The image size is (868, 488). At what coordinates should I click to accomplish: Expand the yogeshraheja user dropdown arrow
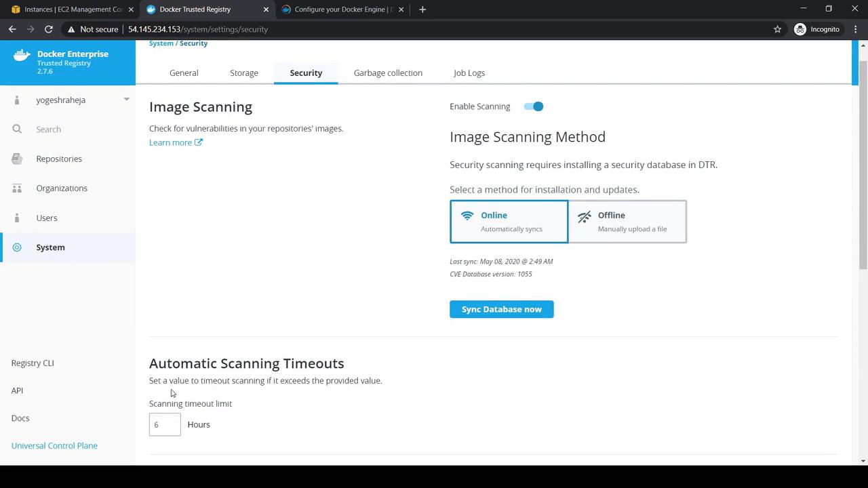click(x=126, y=100)
